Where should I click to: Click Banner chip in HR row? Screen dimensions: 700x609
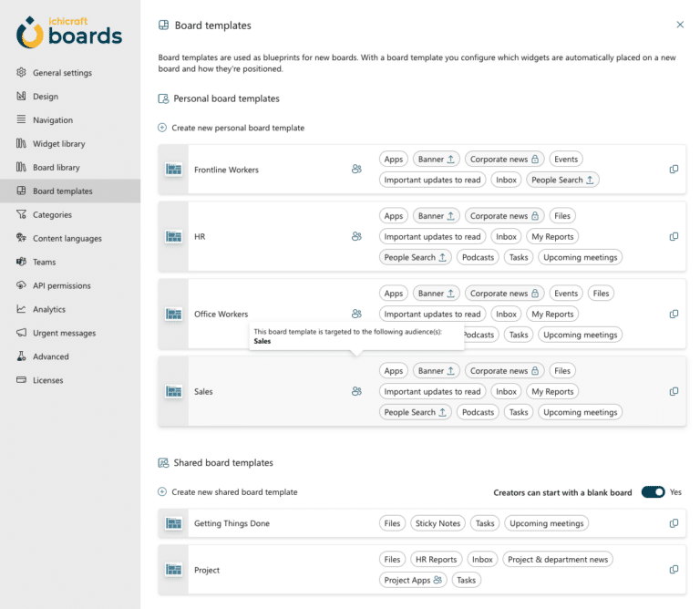pyautogui.click(x=437, y=216)
